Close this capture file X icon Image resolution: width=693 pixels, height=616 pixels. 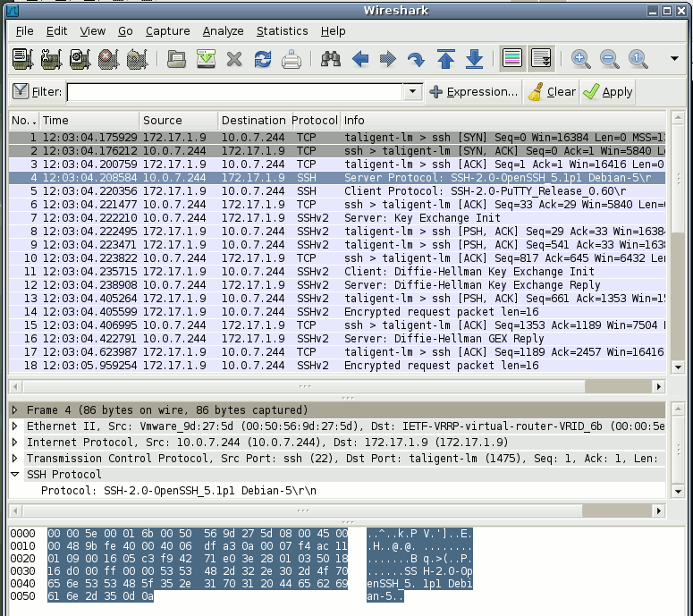click(234, 59)
